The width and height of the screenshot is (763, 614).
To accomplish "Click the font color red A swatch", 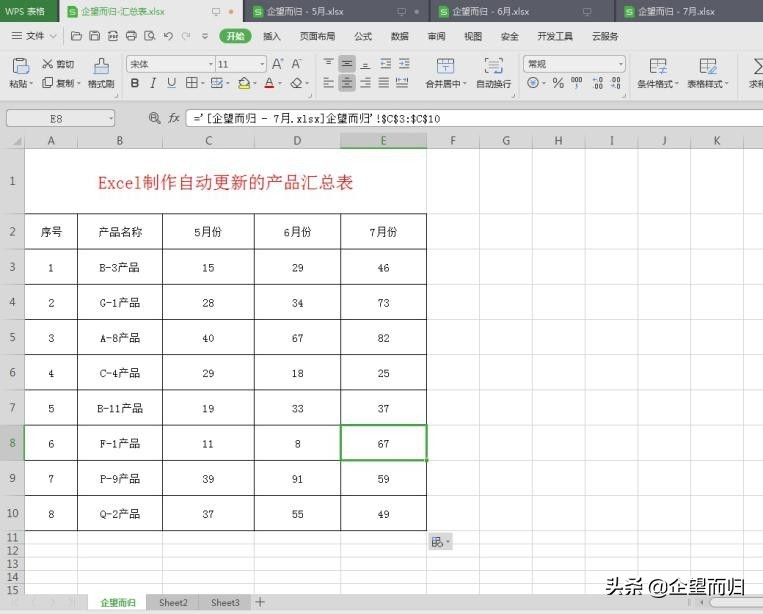I will (269, 83).
